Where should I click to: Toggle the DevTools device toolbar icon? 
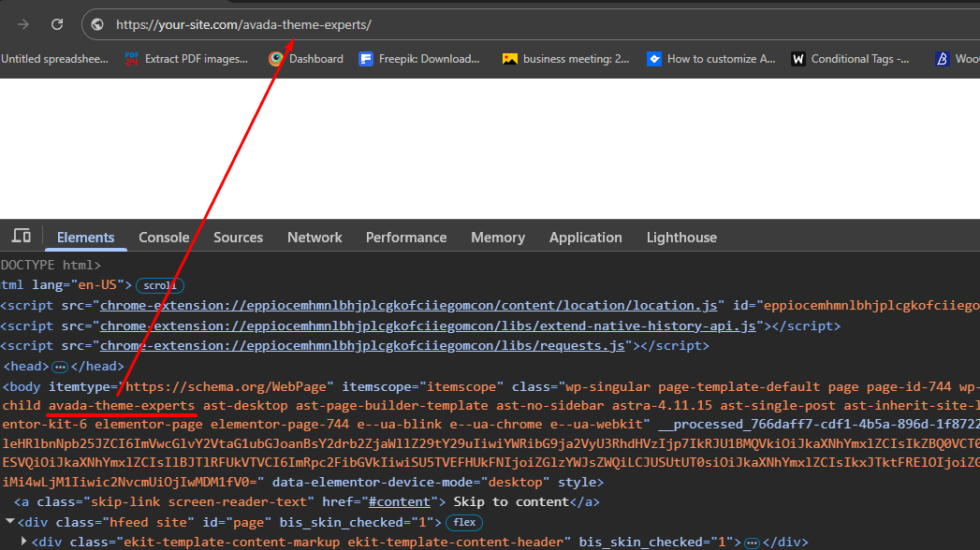coord(22,237)
